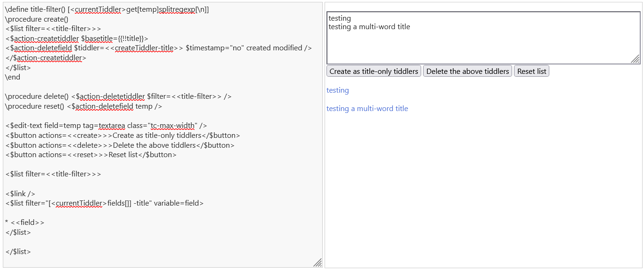
Task: Grab the title list textarea's resize handle
Action: 635,59
